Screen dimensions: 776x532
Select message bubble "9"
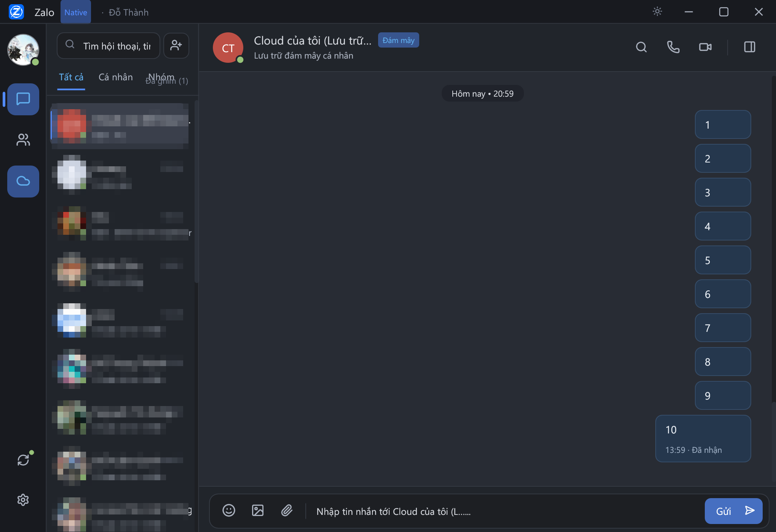[x=723, y=396]
